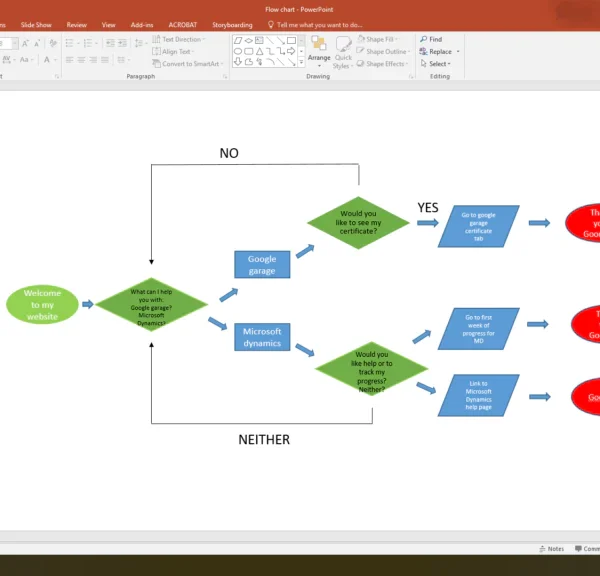Align text left in the Paragraph group
Screen dimensions: 600x576
click(x=69, y=60)
